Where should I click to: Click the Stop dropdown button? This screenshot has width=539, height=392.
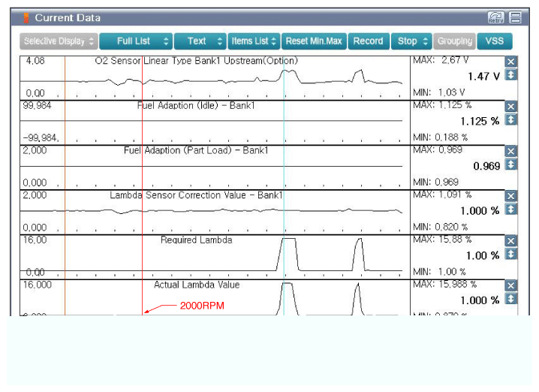pyautogui.click(x=412, y=41)
